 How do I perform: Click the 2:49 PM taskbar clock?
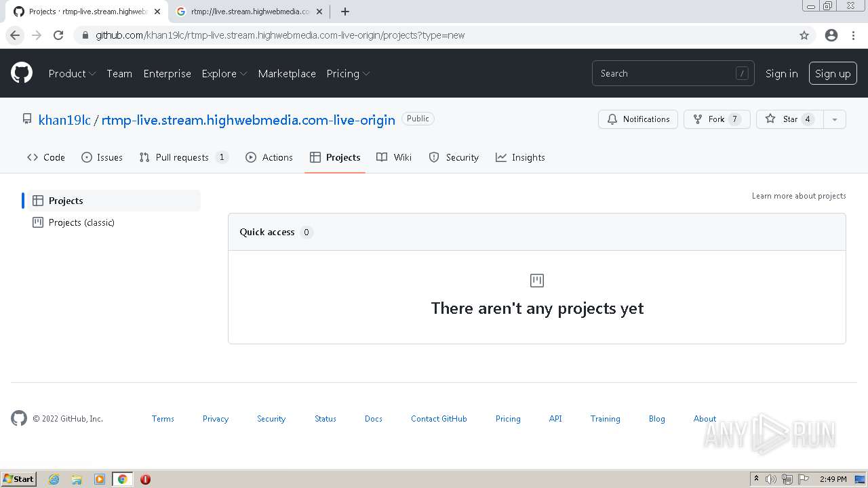click(x=833, y=479)
